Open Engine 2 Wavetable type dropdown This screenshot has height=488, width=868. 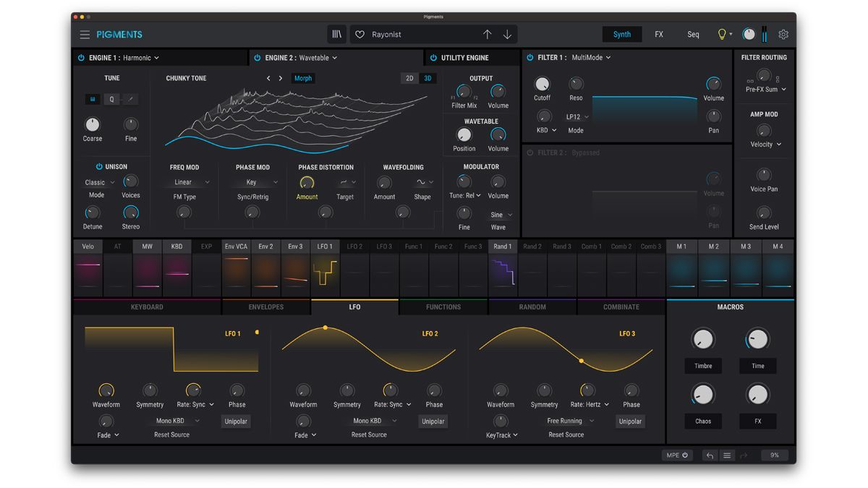[318, 58]
